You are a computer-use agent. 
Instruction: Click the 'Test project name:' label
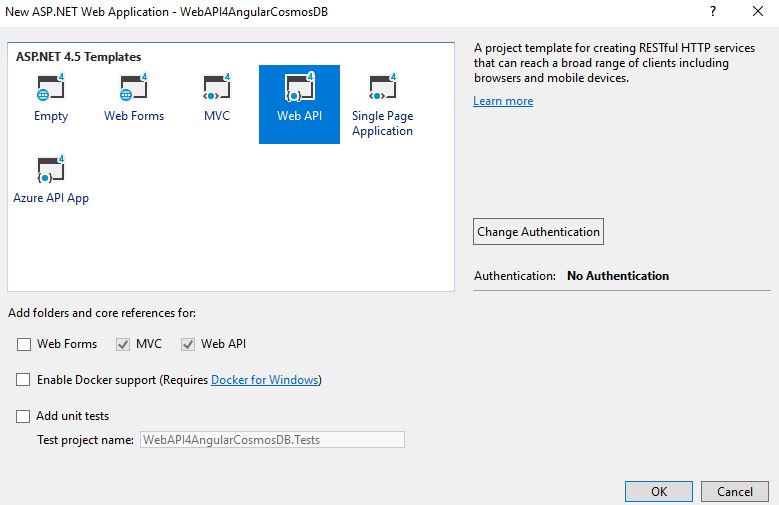(85, 440)
